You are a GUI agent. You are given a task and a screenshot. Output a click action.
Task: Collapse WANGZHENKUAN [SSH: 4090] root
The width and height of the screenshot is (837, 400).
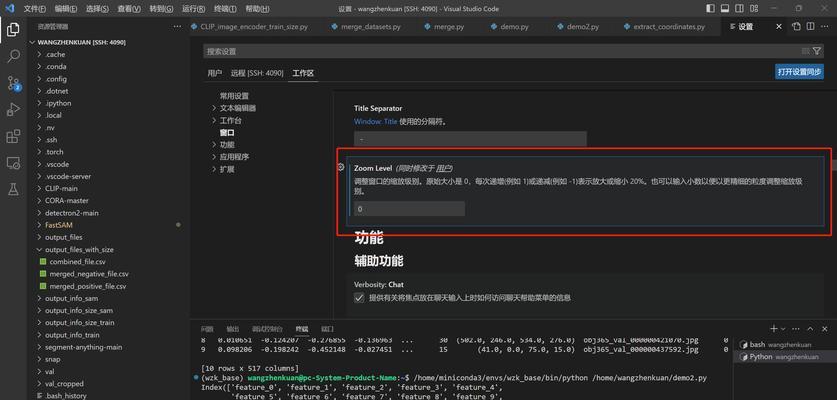[x=33, y=42]
